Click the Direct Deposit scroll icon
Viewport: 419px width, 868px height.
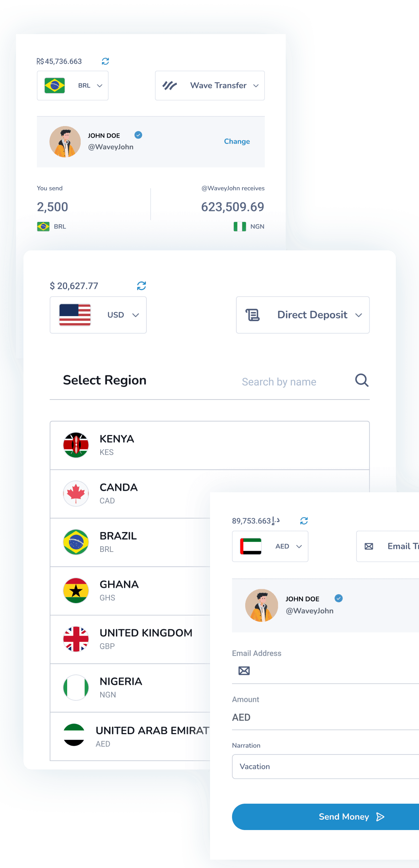[x=253, y=315]
